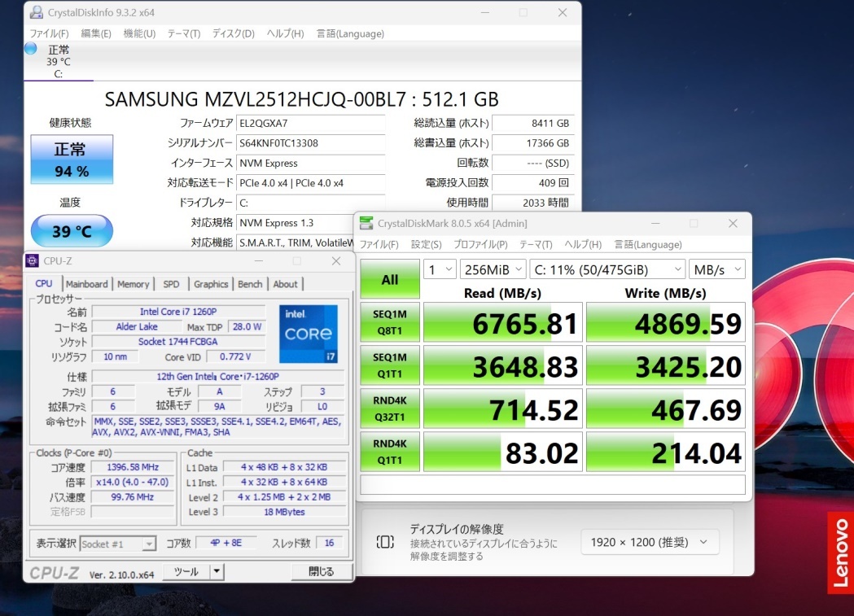854x616 pixels.
Task: Open the 1920 × 1200 display resolution dropdown
Action: pyautogui.click(x=650, y=542)
